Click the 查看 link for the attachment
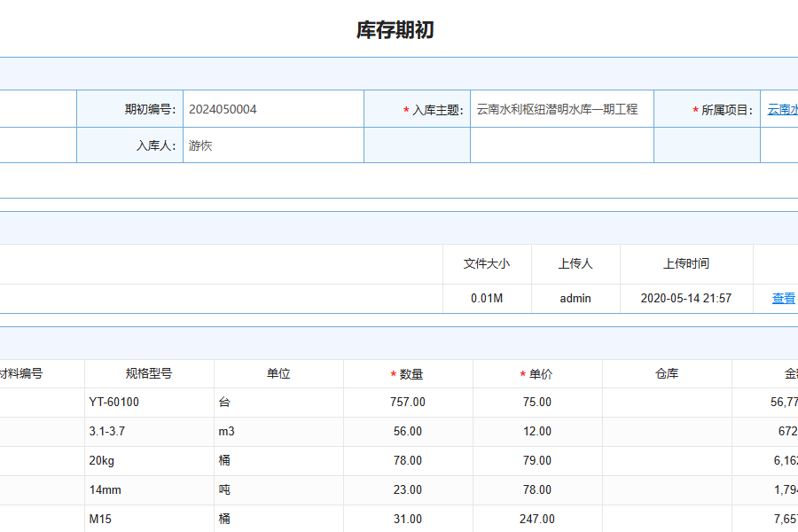The width and height of the screenshot is (798, 532). click(x=784, y=299)
